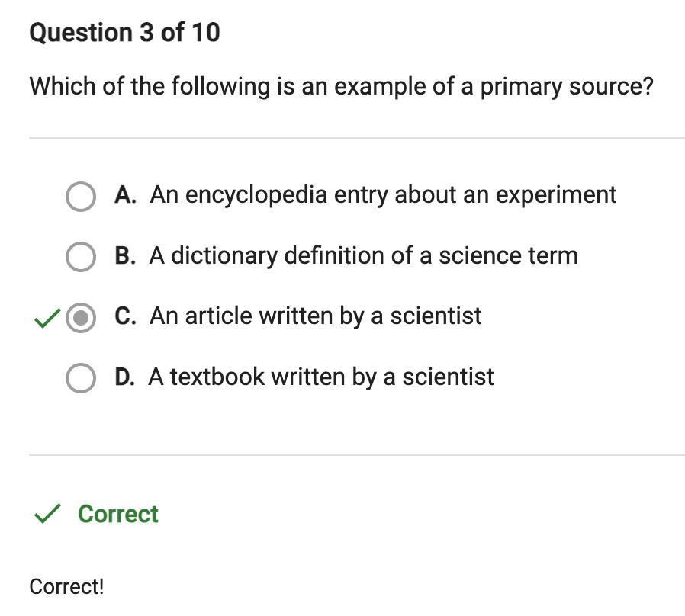Click the divider line above Correct result
Viewport: 685px width, 616px height.
(356, 455)
